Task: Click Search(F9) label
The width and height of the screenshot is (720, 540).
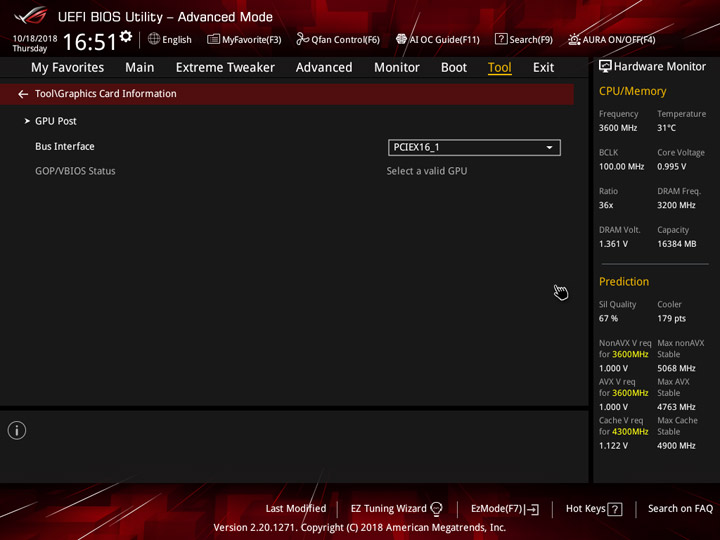Action: tap(531, 39)
